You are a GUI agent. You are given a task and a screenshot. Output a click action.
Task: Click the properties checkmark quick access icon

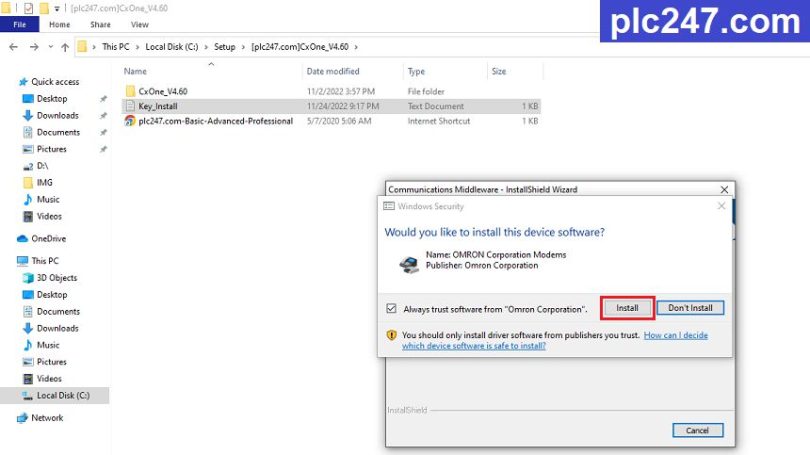tap(28, 8)
